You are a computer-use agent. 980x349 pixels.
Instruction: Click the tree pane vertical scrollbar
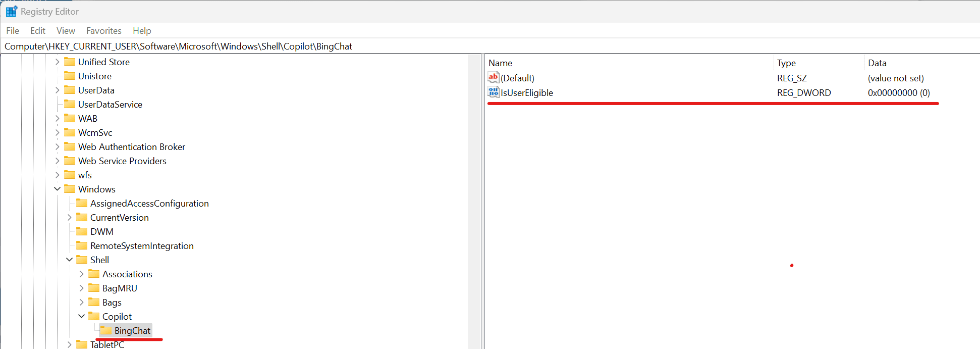click(x=474, y=202)
